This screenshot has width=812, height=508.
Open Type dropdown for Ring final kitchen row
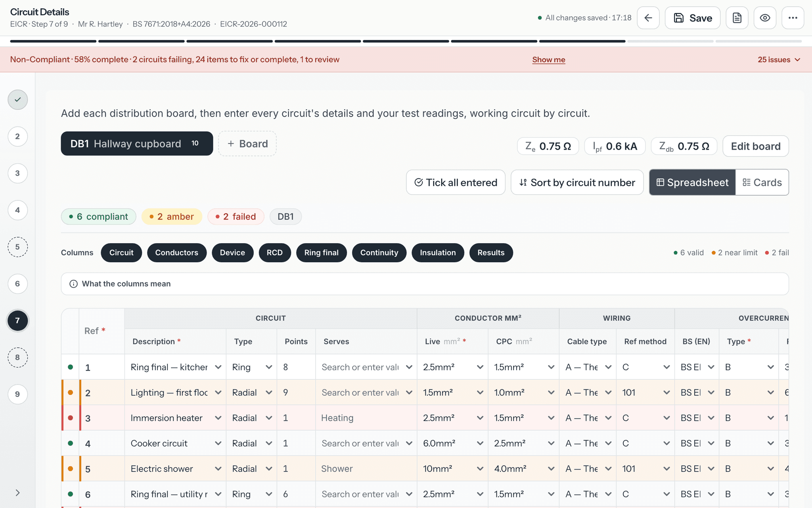click(x=251, y=367)
